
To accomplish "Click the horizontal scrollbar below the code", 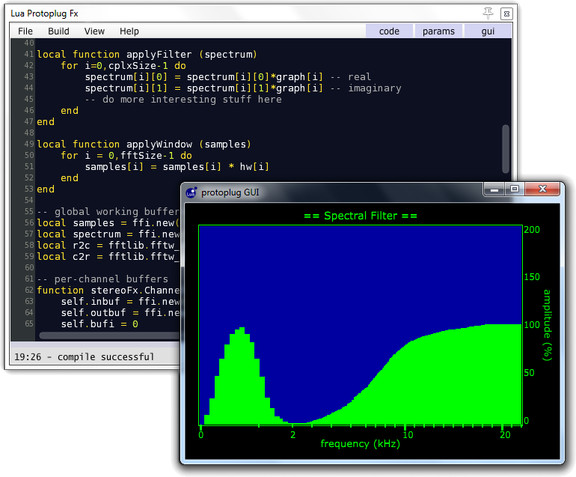I will click(x=110, y=336).
